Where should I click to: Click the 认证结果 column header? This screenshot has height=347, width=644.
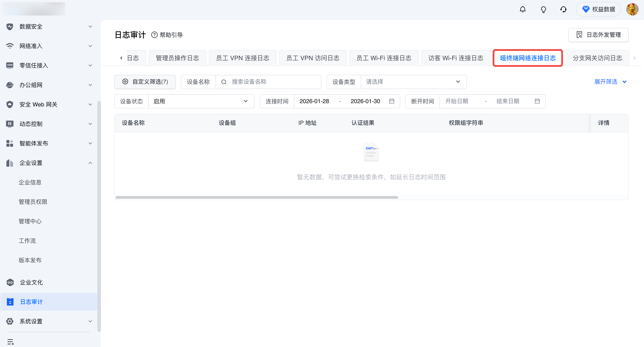(363, 123)
